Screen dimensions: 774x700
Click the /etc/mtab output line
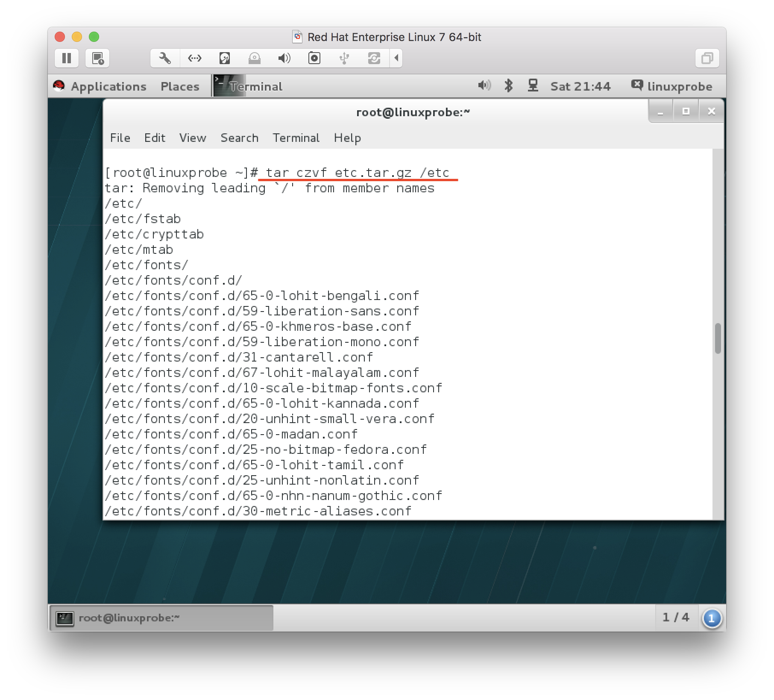coord(139,250)
